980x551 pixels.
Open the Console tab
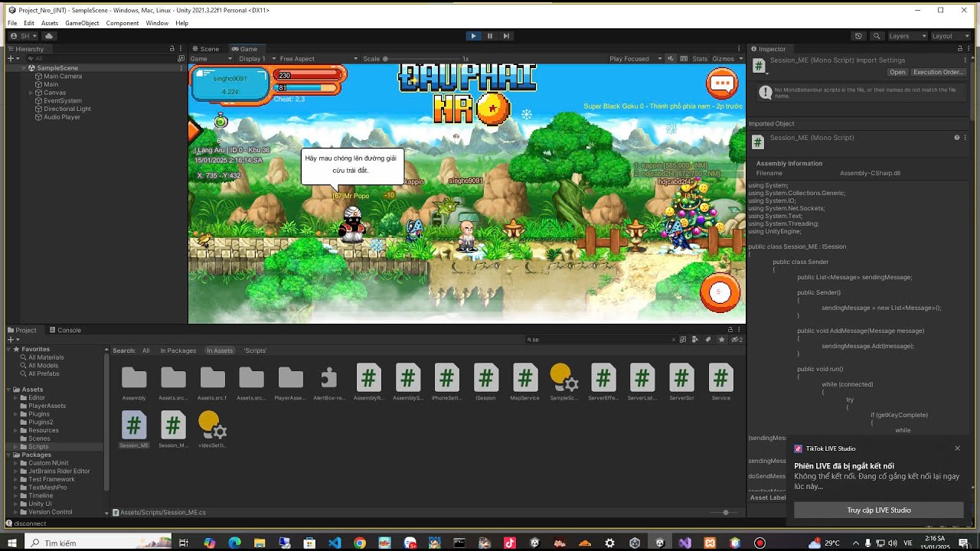coord(64,331)
